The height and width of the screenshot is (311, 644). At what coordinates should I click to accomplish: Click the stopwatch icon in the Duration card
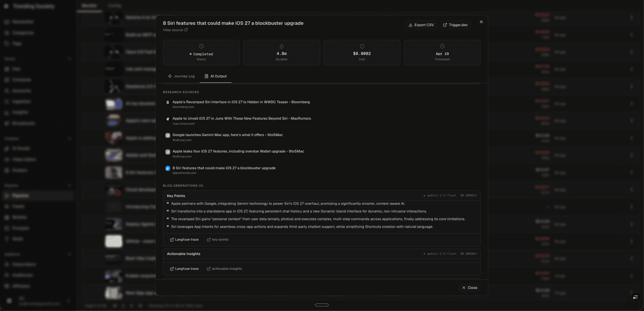[x=282, y=47]
